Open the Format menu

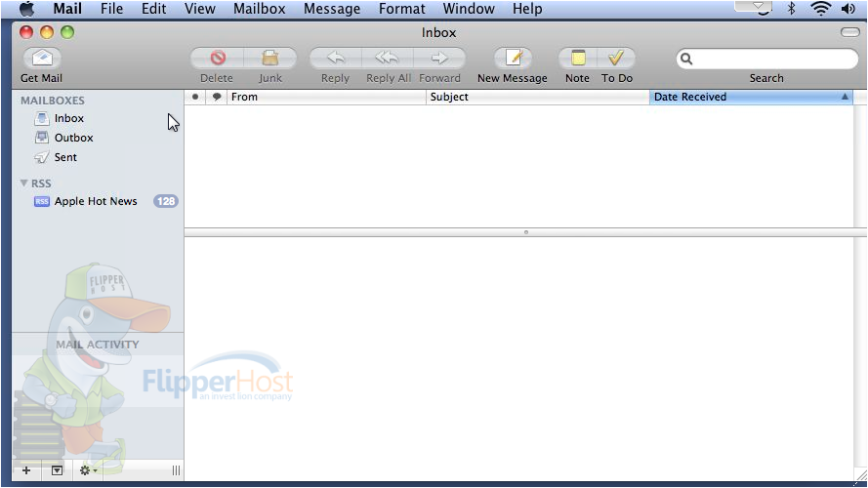click(x=402, y=9)
